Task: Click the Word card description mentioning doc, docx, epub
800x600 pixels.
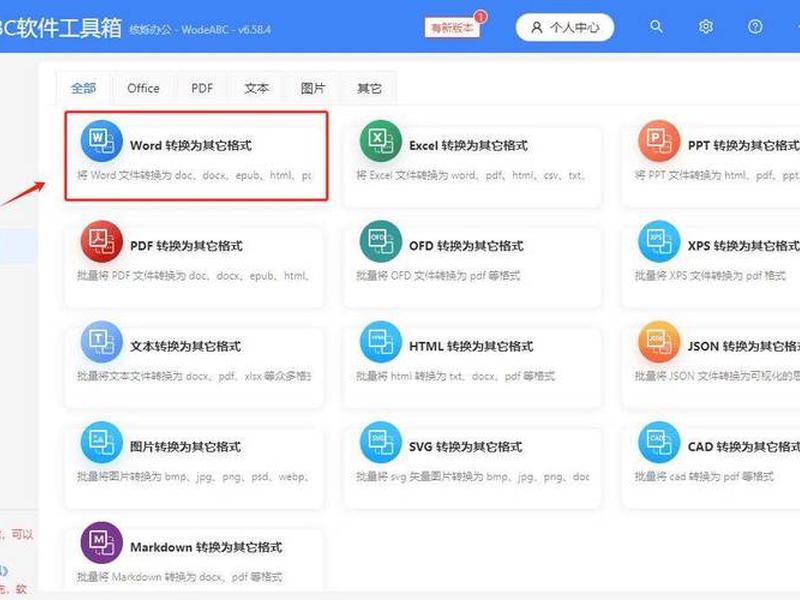Action: pos(194,176)
